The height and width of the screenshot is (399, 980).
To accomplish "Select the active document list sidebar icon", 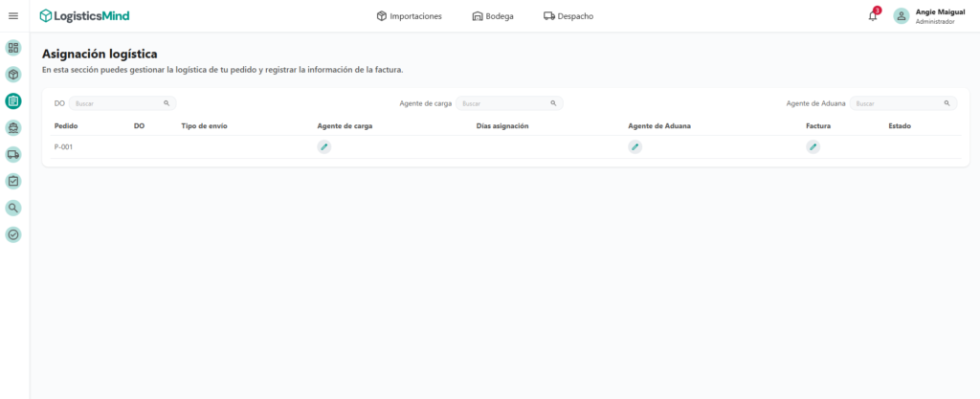I will click(13, 100).
